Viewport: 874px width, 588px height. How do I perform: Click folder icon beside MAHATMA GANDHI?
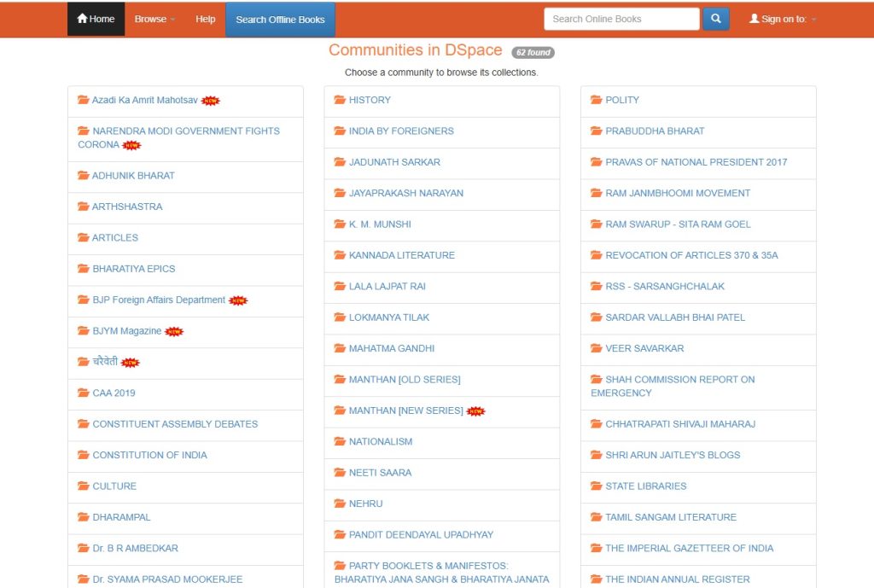[x=340, y=348]
